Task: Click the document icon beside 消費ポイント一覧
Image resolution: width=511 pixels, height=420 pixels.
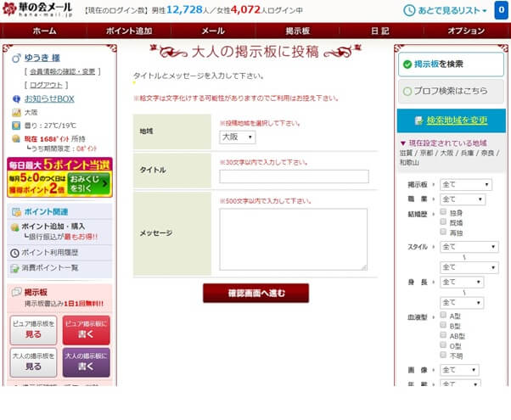Action: pos(14,268)
